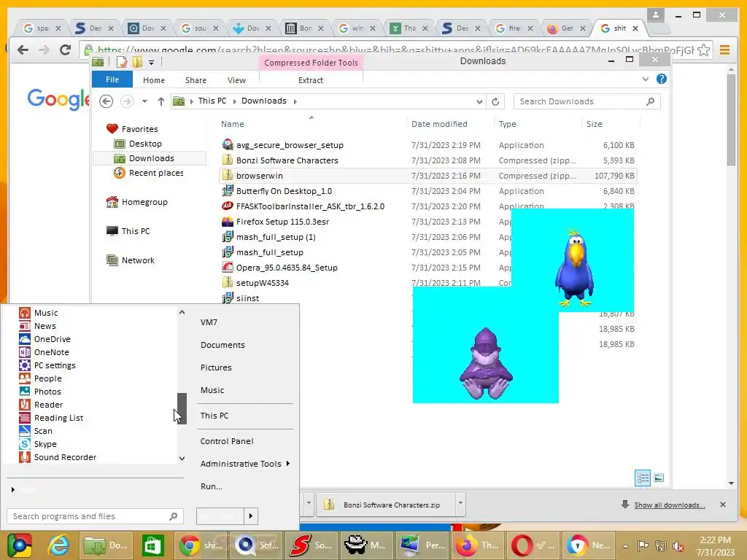Viewport: 747px width, 560px height.
Task: Expand the All Programs back arrow
Action: click(x=13, y=489)
